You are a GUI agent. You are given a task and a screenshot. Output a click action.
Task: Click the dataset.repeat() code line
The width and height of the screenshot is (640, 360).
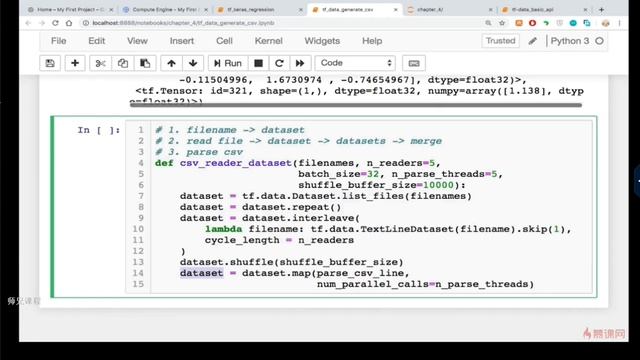click(260, 207)
